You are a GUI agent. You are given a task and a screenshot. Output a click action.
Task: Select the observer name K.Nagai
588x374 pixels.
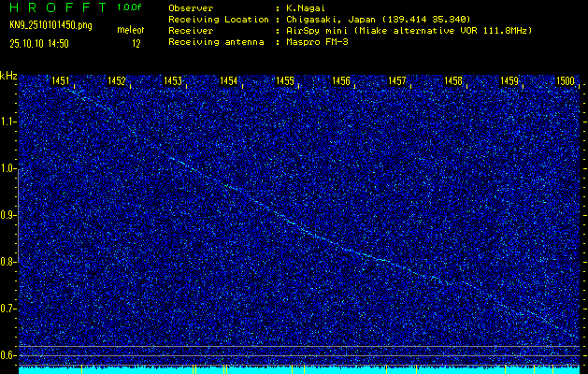click(306, 7)
